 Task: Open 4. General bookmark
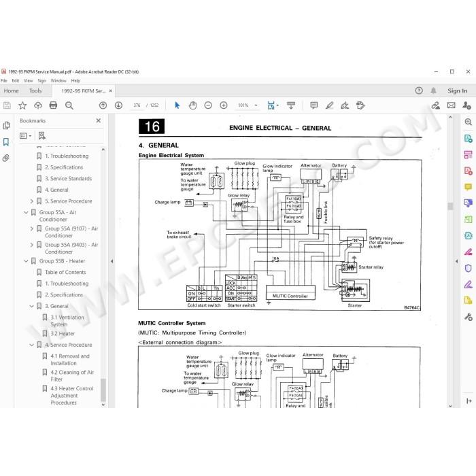(x=56, y=190)
